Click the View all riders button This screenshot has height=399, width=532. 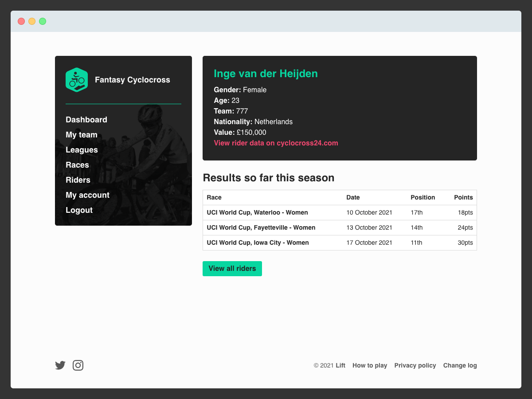(x=232, y=269)
